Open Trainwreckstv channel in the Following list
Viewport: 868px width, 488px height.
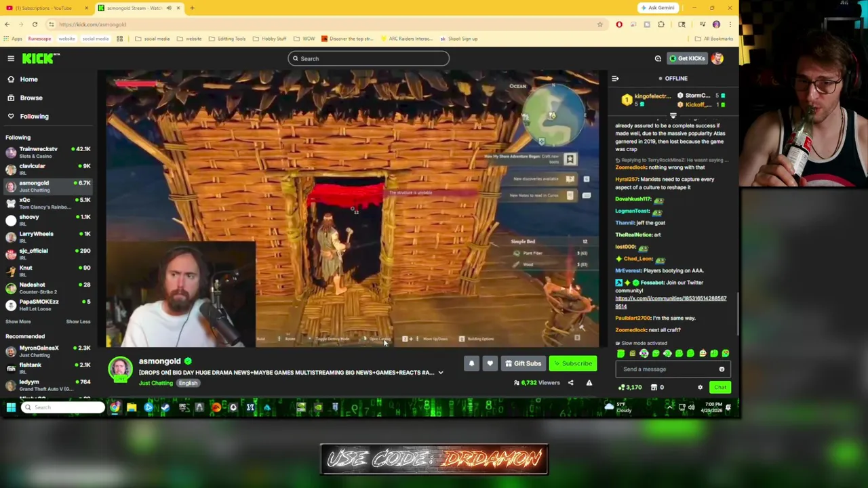47,152
